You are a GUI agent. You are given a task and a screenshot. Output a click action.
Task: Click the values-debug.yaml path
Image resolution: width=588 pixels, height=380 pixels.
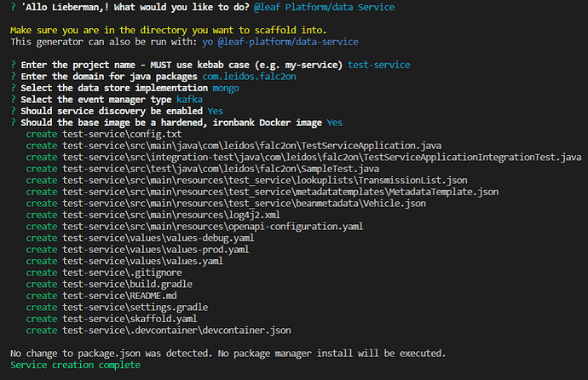pyautogui.click(x=159, y=239)
